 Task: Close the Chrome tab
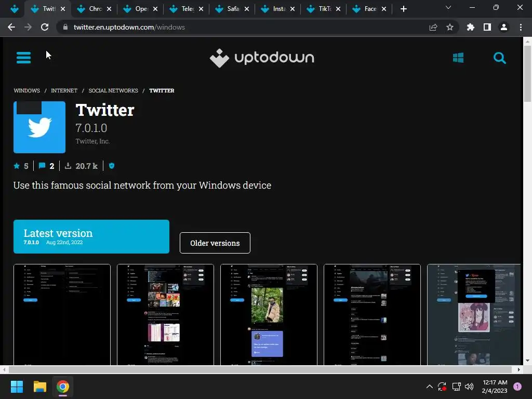pos(109,9)
